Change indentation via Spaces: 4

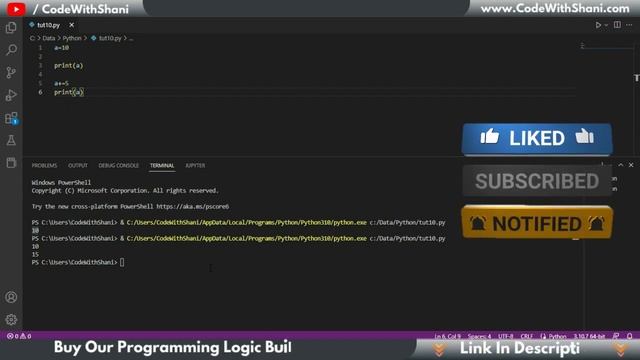[479, 336]
